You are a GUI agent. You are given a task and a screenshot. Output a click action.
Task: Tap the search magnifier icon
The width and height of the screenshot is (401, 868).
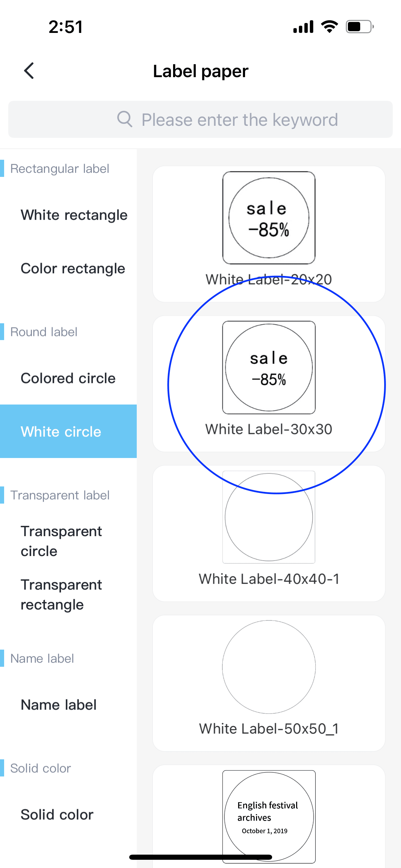(124, 119)
